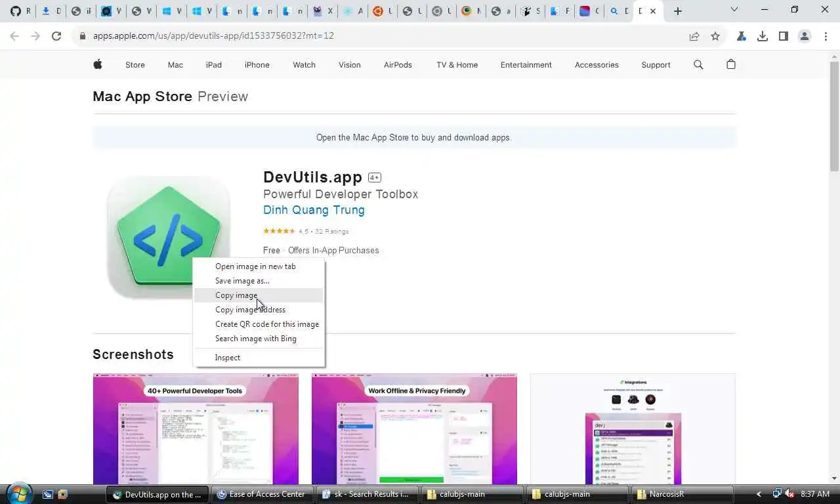Click the muted volume tray icon
The image size is (840, 504).
789,493
